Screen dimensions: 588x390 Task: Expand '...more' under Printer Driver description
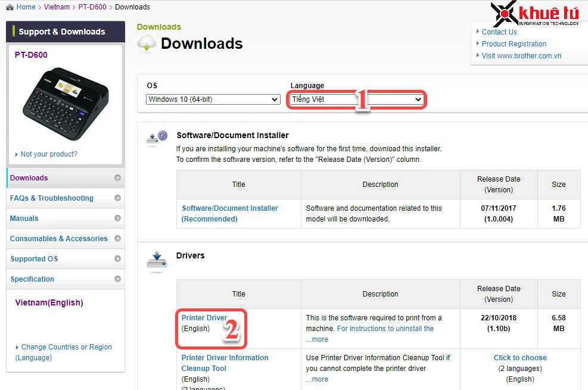click(x=317, y=339)
